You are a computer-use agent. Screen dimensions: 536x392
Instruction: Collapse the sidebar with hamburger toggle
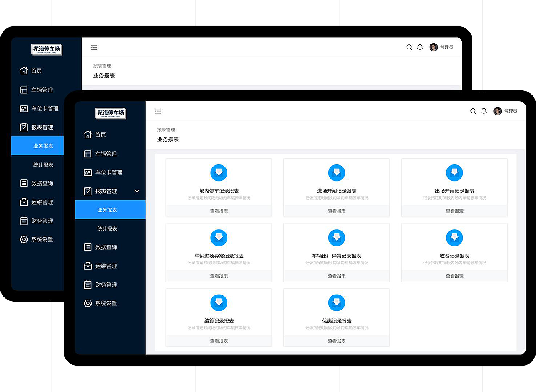coord(158,111)
